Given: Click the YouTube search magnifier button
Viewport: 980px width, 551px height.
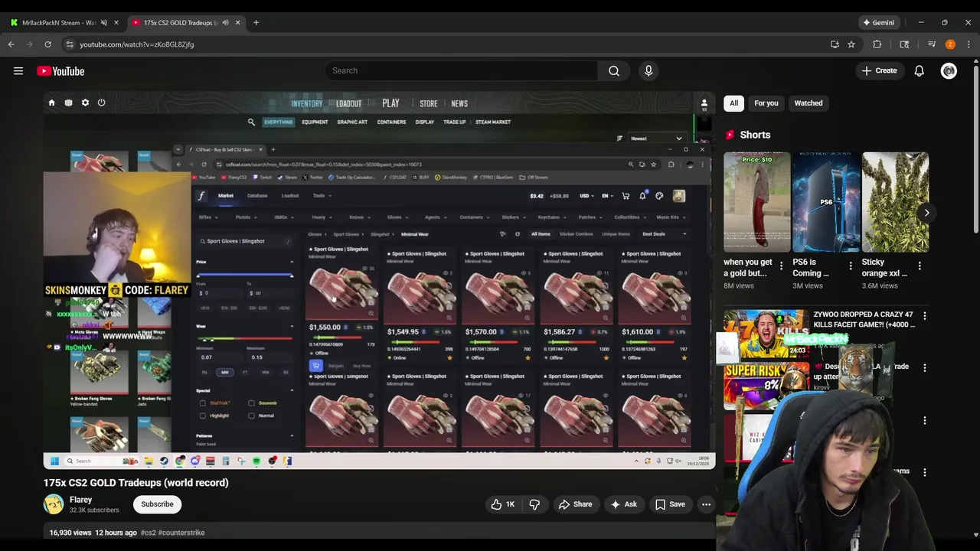Looking at the screenshot, I should tap(614, 70).
